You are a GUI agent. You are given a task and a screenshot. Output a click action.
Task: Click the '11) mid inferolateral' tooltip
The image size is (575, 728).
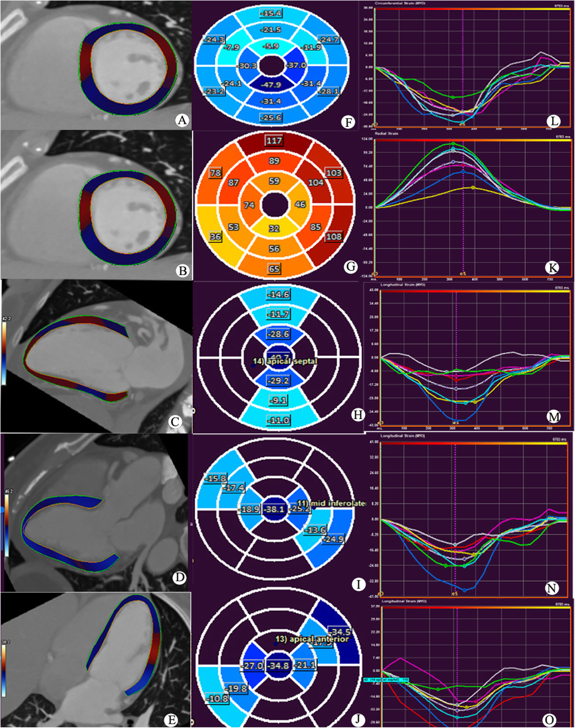pos(331,503)
